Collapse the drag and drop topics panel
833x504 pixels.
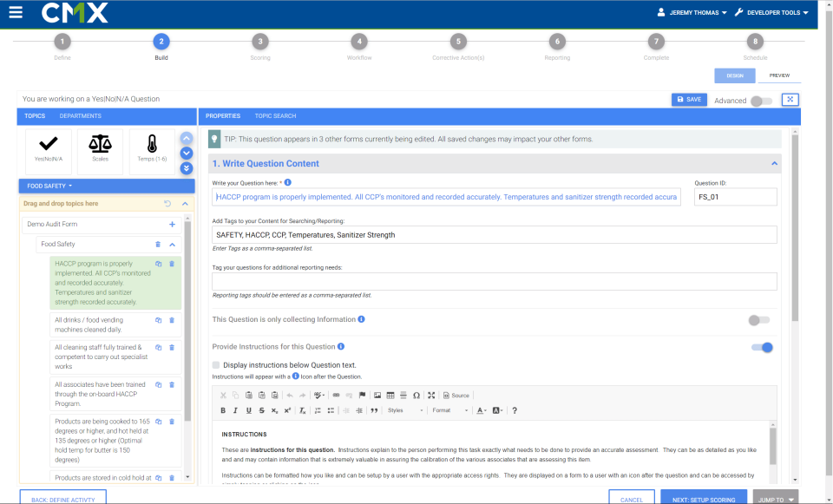185,203
